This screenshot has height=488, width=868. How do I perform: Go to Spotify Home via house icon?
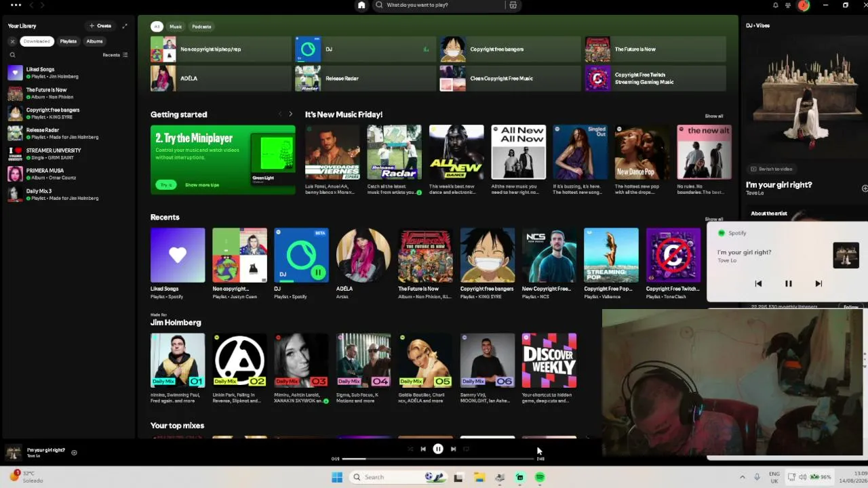[x=361, y=5]
